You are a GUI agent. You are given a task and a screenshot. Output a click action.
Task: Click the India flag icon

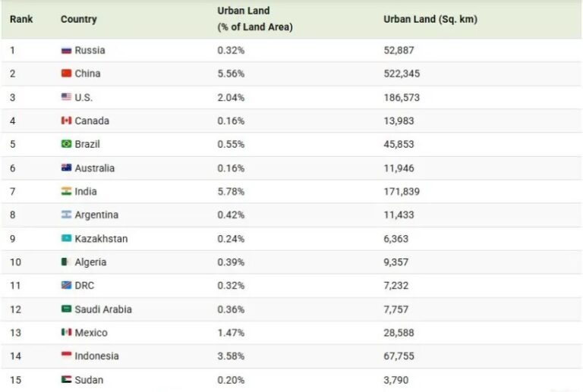pyautogui.click(x=66, y=191)
